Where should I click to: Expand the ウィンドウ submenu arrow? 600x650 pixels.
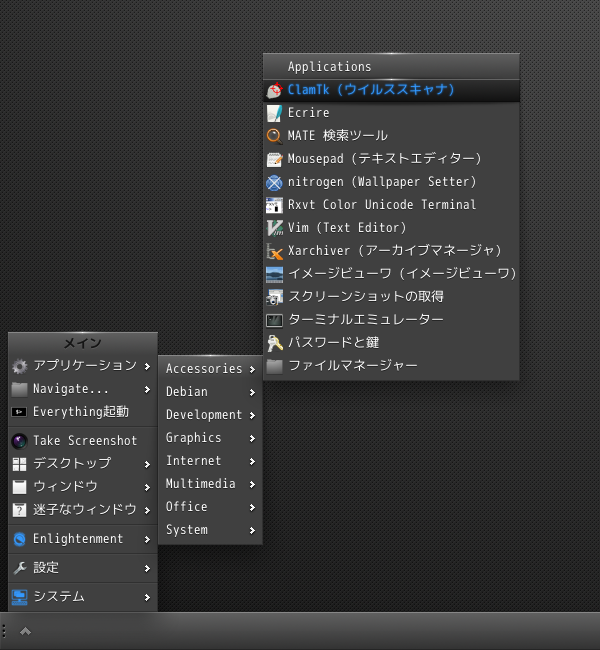(147, 488)
